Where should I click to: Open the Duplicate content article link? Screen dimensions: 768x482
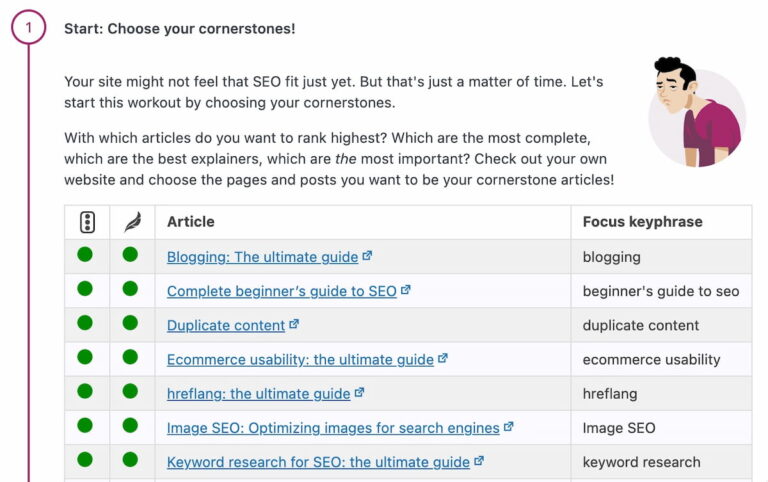[x=226, y=325]
